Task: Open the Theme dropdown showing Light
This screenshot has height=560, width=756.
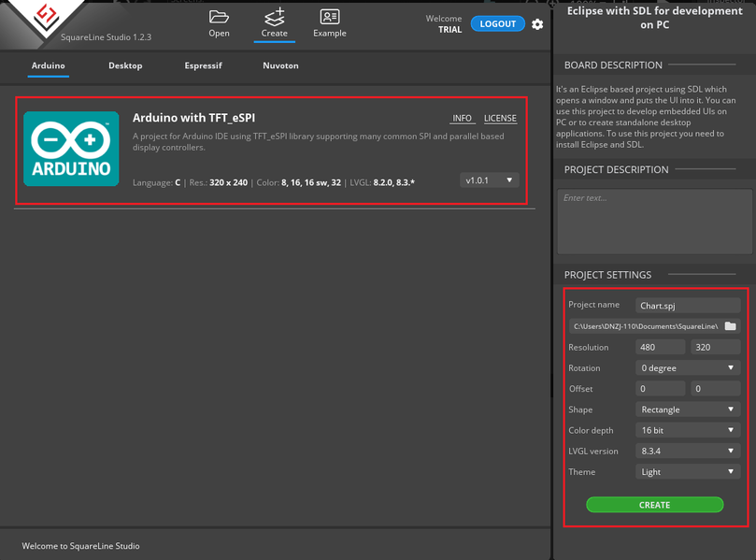Action: [x=688, y=472]
